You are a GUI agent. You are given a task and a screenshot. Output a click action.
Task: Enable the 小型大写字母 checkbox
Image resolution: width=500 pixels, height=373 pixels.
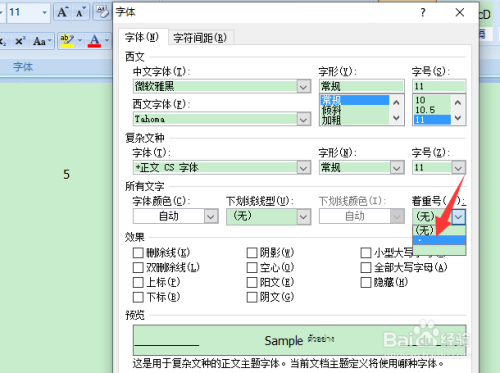coord(366,253)
